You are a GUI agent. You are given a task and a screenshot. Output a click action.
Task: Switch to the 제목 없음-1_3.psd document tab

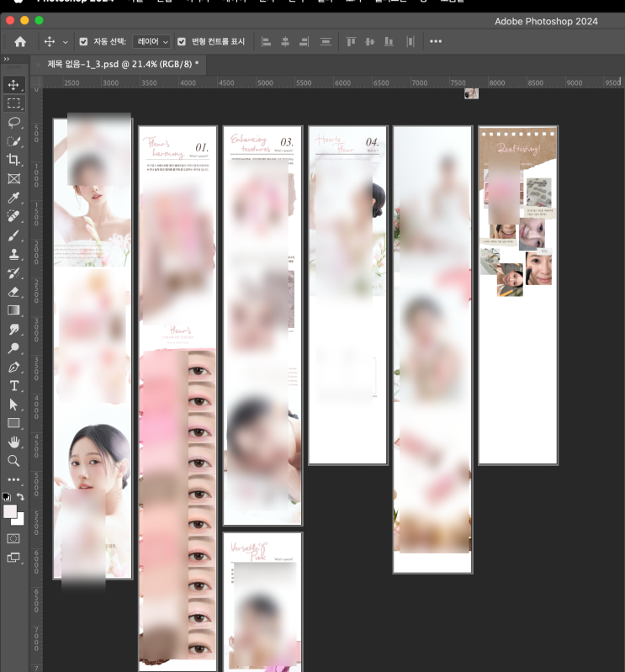click(x=123, y=64)
